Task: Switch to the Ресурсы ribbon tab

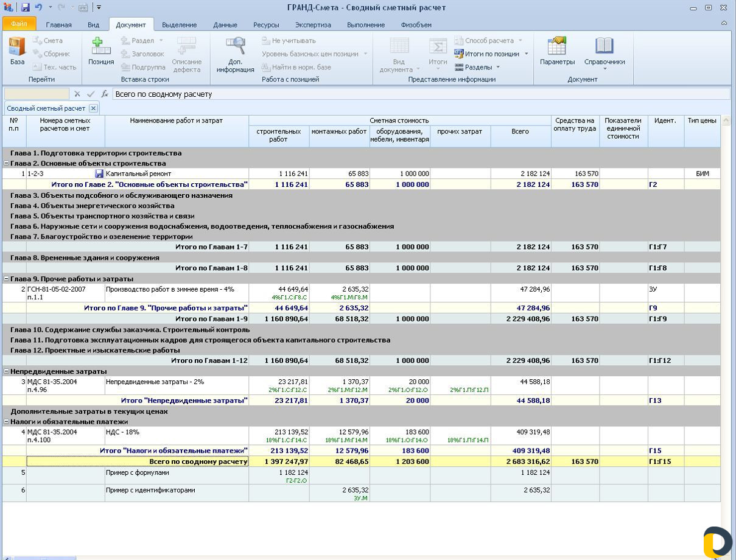Action: click(x=266, y=25)
